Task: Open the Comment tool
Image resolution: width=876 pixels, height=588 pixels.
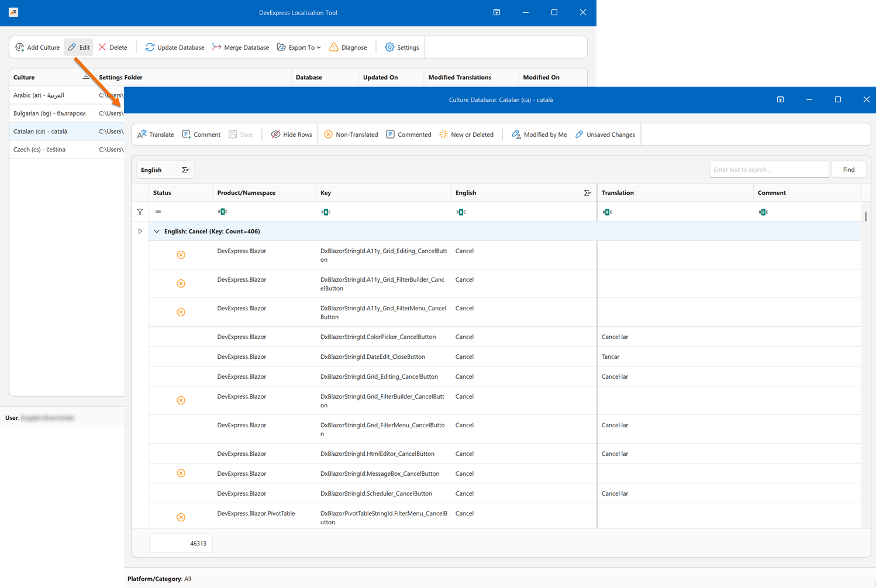Action: (x=201, y=134)
